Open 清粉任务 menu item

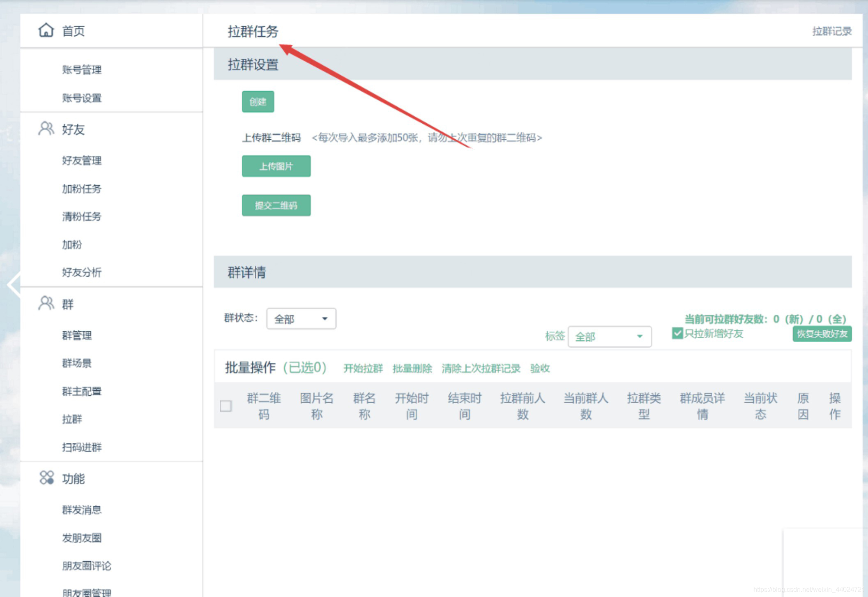[82, 217]
